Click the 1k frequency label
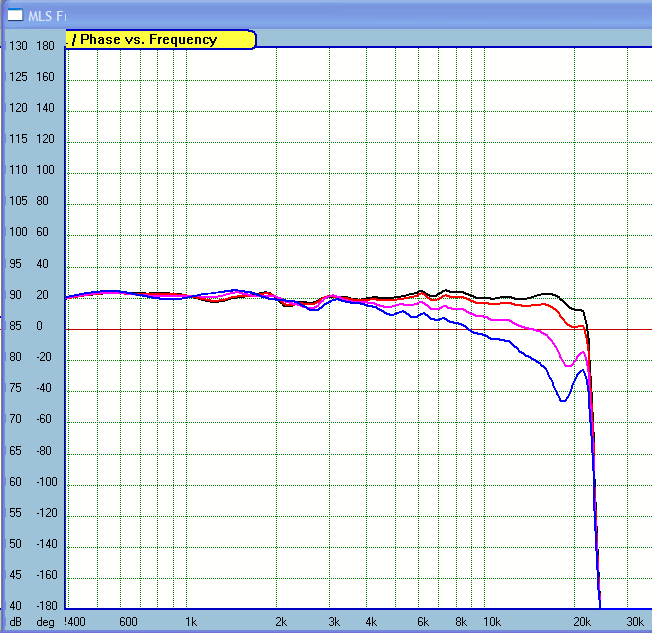This screenshot has height=633, width=652. click(191, 621)
